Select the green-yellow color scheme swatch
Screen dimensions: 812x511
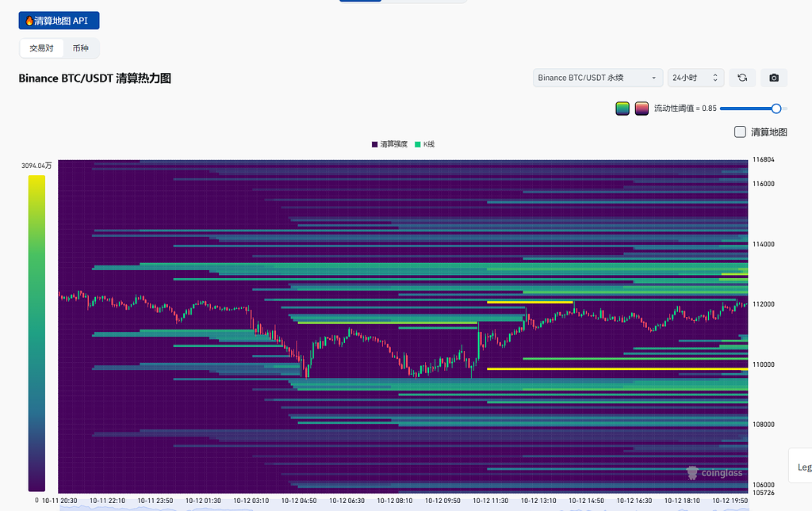click(x=622, y=109)
